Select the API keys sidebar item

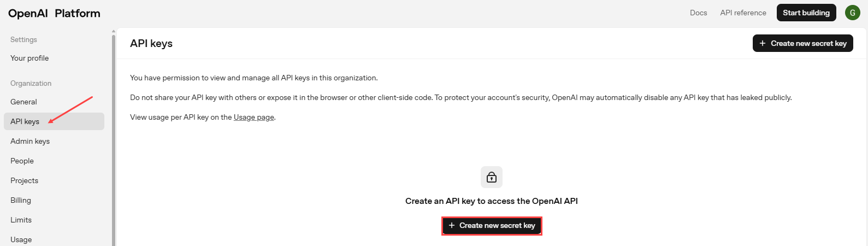pos(54,121)
